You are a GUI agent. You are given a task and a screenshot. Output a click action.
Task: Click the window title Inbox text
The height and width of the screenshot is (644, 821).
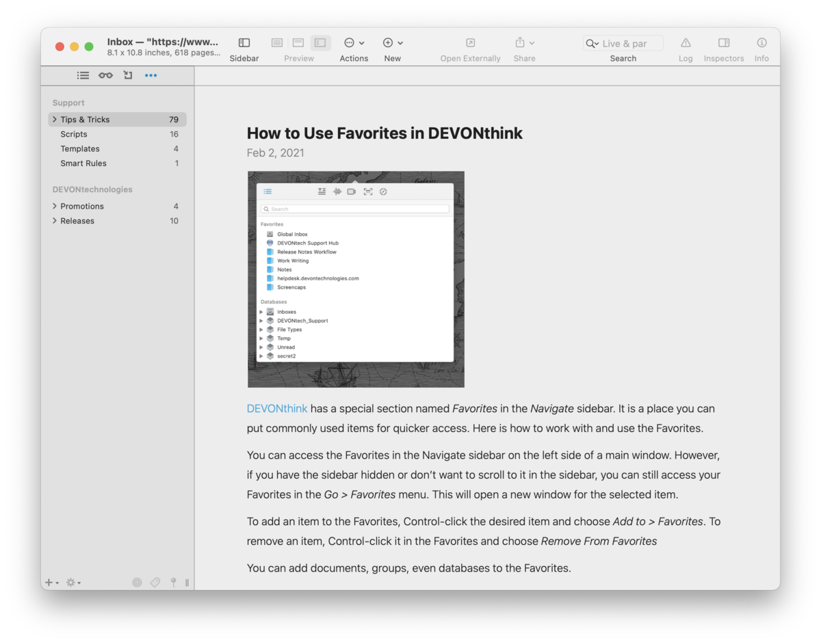coord(163,42)
